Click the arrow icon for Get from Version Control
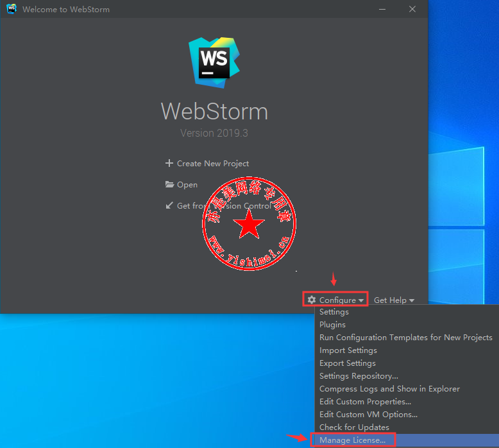This screenshot has height=448, width=499. (169, 205)
